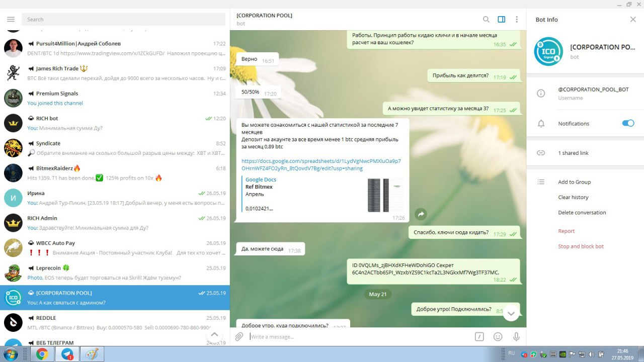Open Paint from the taskbar
Screen dimensions: 644x362
coord(92,354)
